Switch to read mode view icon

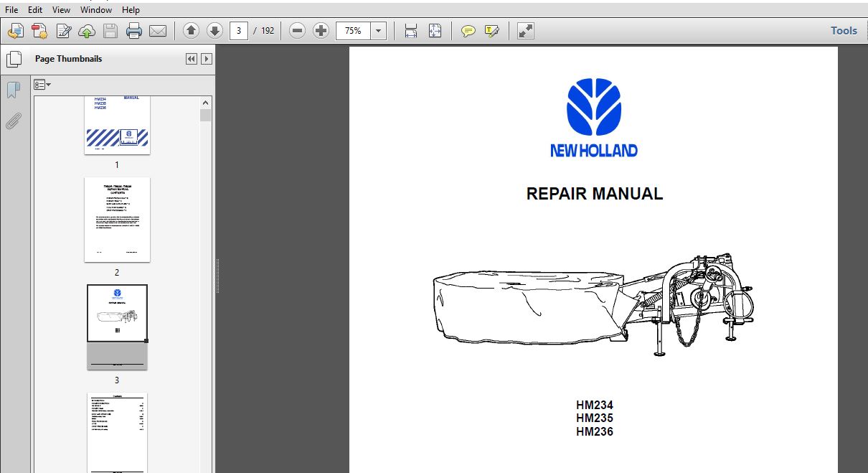coord(526,31)
